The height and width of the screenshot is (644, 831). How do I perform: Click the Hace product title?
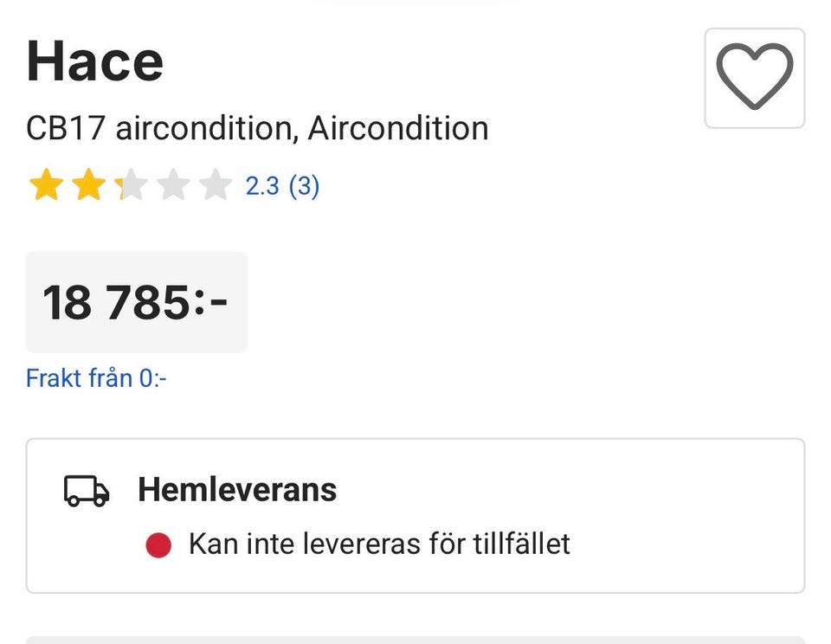(95, 61)
